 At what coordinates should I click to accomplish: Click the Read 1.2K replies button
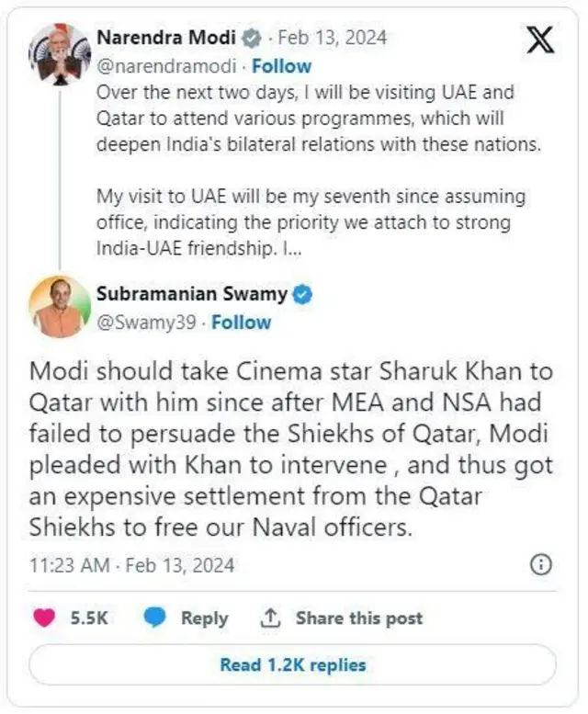click(292, 664)
